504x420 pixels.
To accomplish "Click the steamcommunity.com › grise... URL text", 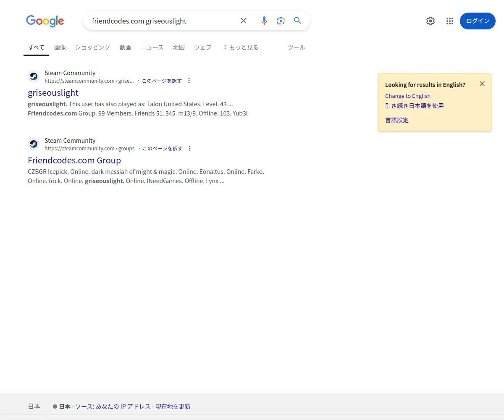I will (x=89, y=81).
